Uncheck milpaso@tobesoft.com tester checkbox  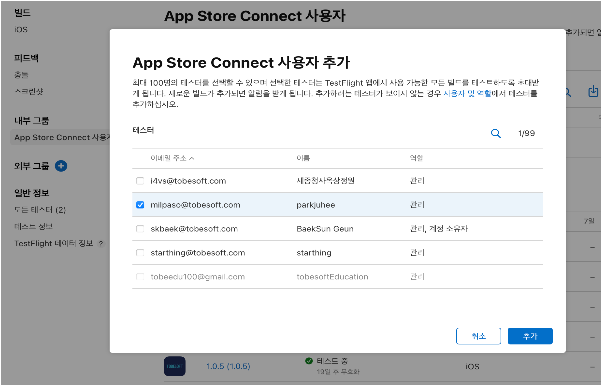pos(140,205)
